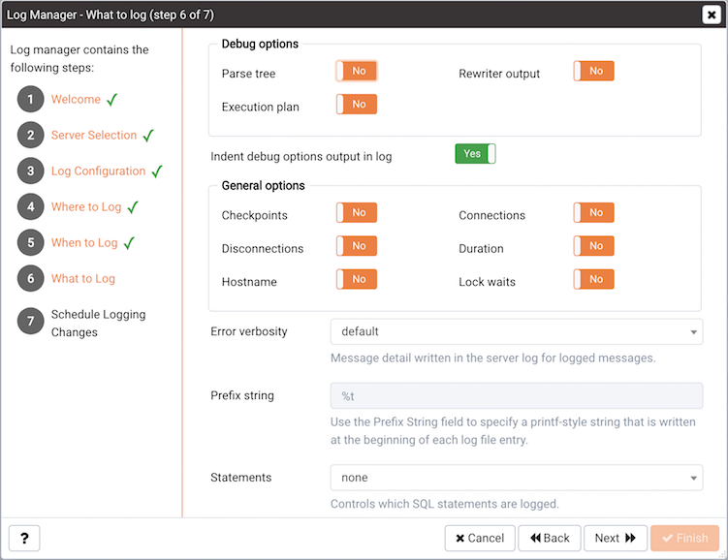Enable the Checkpoints logging switch
The height and width of the screenshot is (560, 728).
click(x=357, y=213)
